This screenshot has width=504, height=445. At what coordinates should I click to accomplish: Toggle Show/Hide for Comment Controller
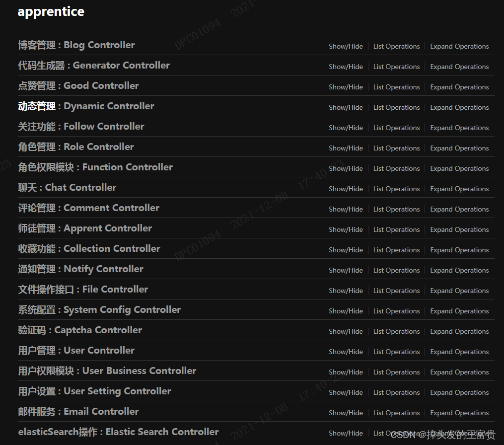(346, 209)
